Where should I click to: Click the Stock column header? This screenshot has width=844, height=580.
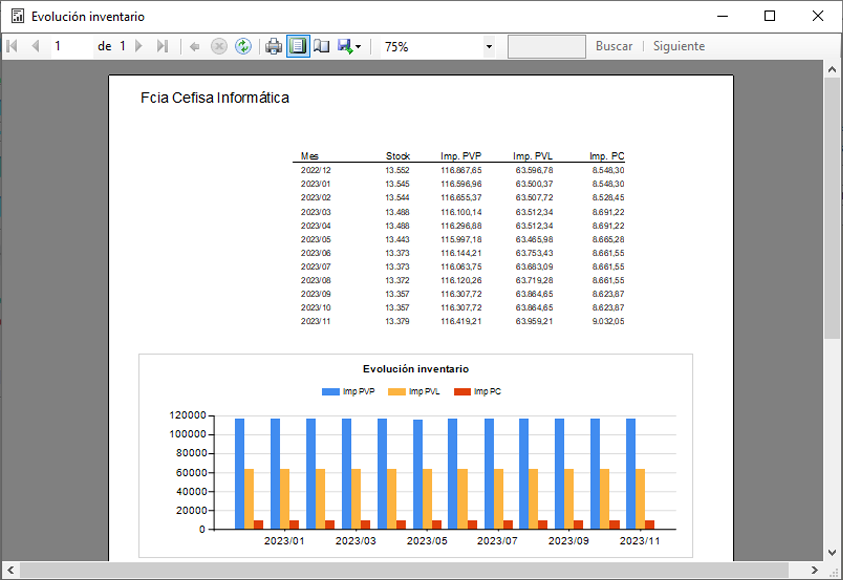tap(398, 156)
